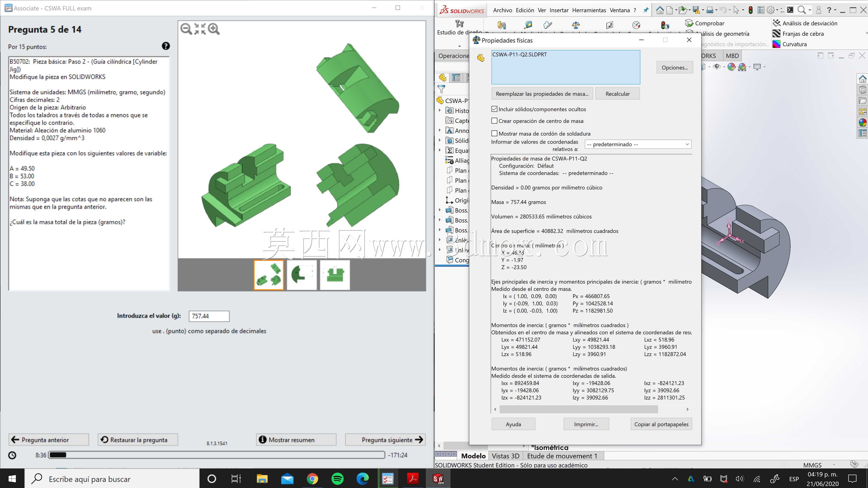Run the Comprobar check tool
The width and height of the screenshot is (868, 488).
(x=705, y=23)
